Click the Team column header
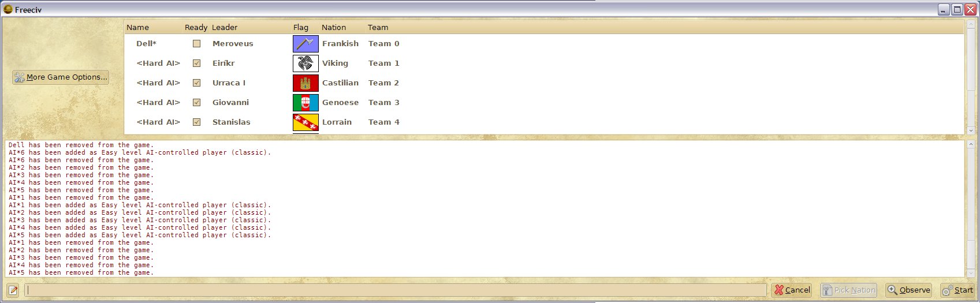Image resolution: width=980 pixels, height=303 pixels. (x=378, y=27)
